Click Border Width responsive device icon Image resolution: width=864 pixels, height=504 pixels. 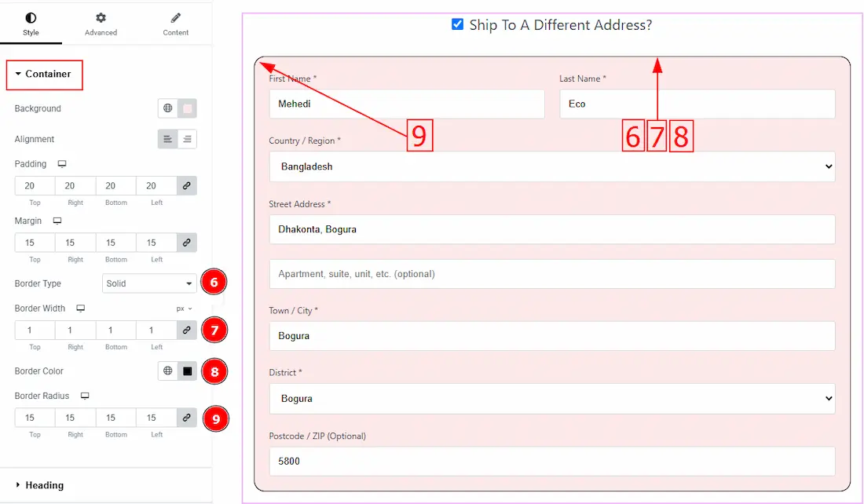click(80, 309)
